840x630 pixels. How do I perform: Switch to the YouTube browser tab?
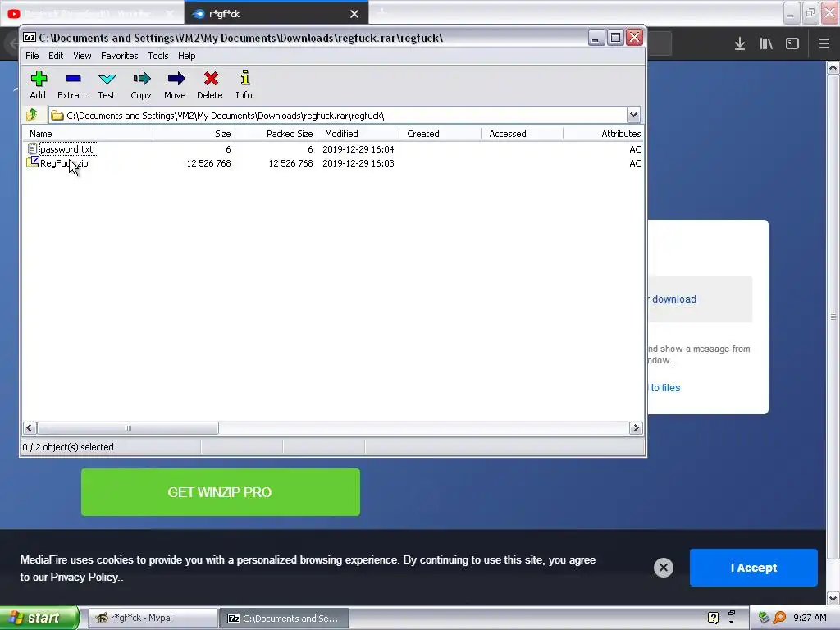pos(92,13)
